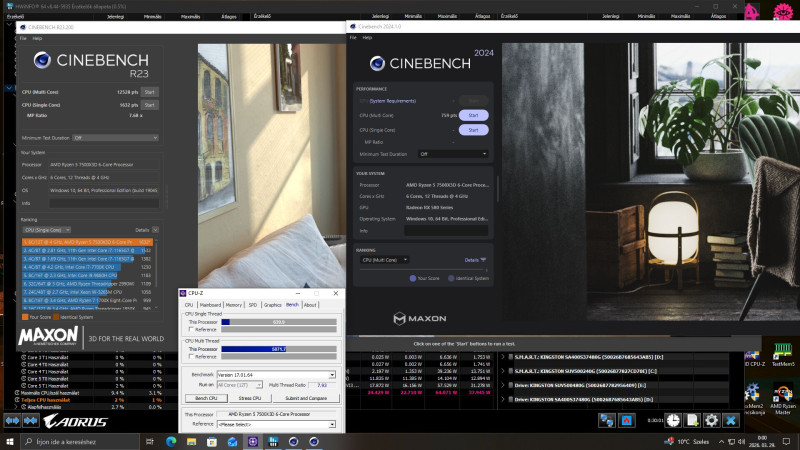Screen dimensions: 800x450
Task: Expand Details in Cinebench 2024 ranking
Action: pyautogui.click(x=475, y=260)
